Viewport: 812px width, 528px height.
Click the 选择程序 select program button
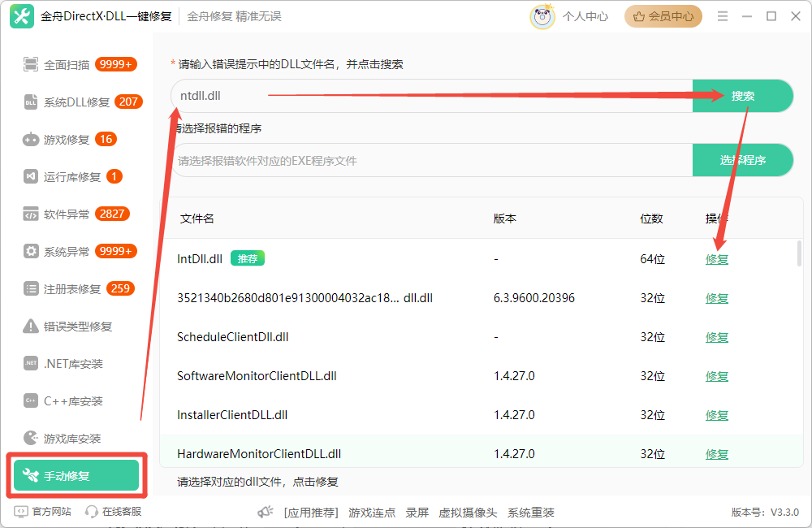pyautogui.click(x=743, y=160)
